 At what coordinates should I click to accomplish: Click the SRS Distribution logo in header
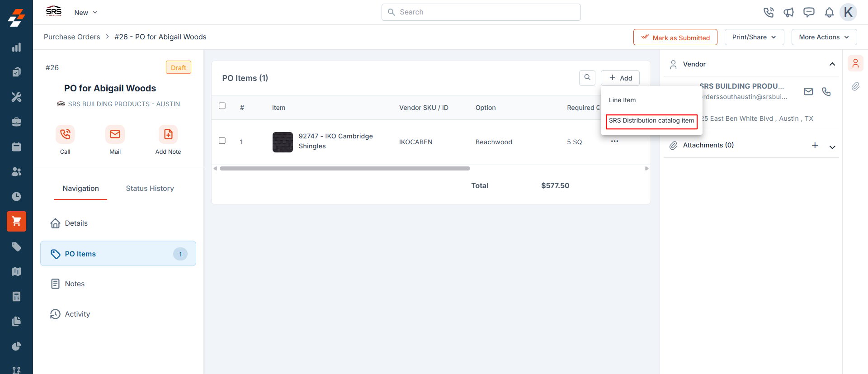pyautogui.click(x=54, y=11)
